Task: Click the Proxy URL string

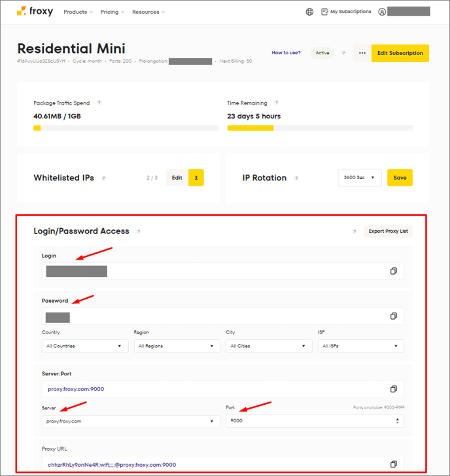Action: tap(112, 465)
